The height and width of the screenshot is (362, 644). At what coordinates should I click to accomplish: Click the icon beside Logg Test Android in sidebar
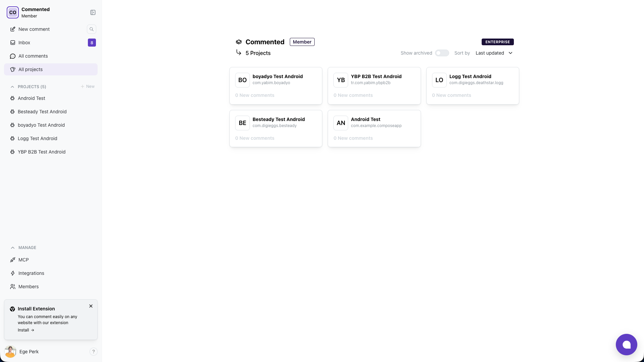[12, 138]
